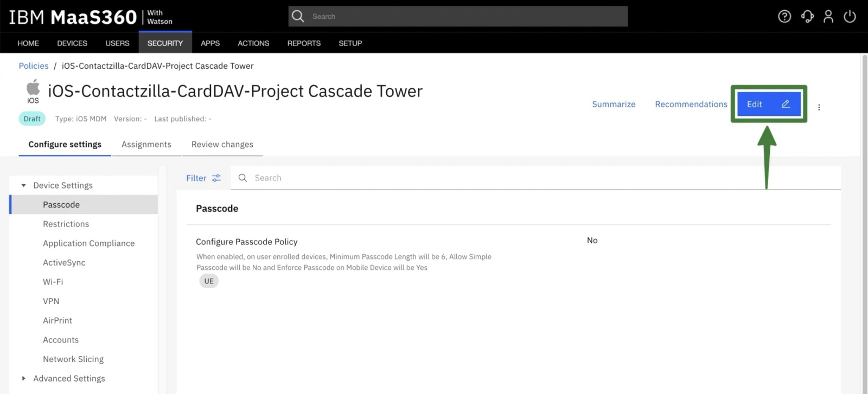This screenshot has height=394, width=868.
Task: Click the 'No' passcode policy value
Action: 592,240
